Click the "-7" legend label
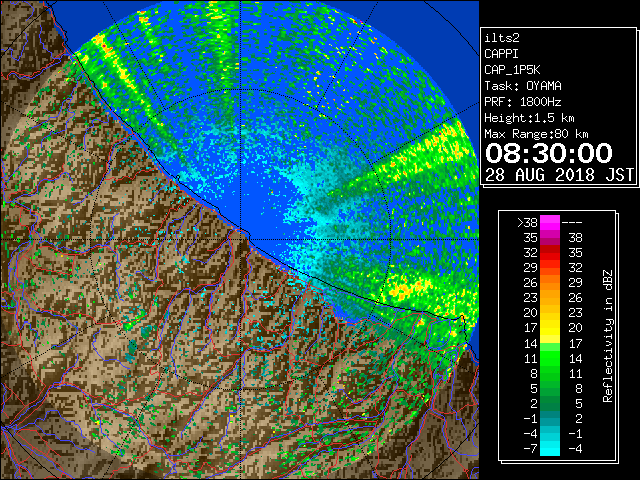The image size is (640, 480). (x=530, y=448)
